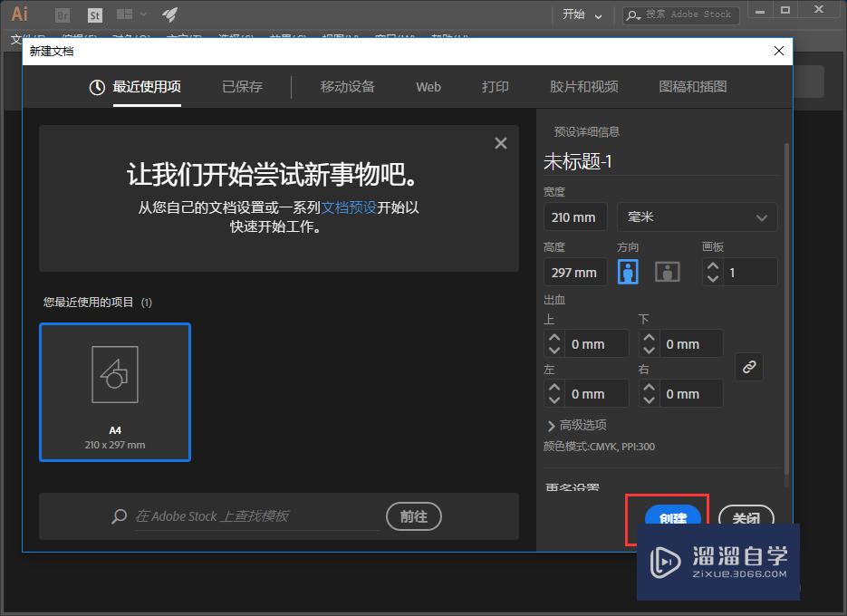Increase artboard count with the 画板 stepper

coord(713,265)
